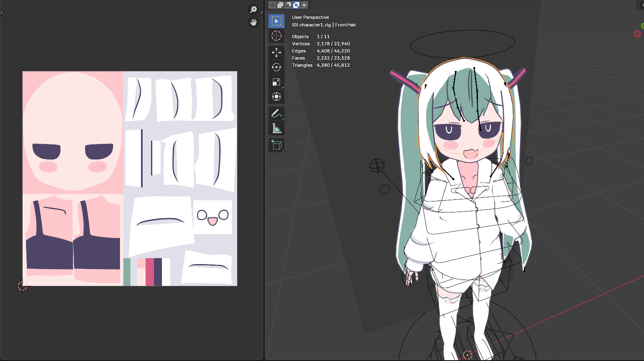This screenshot has width=644, height=361.
Task: Expand the UV editor toolbar at left edge
Action: pyautogui.click(x=2, y=13)
